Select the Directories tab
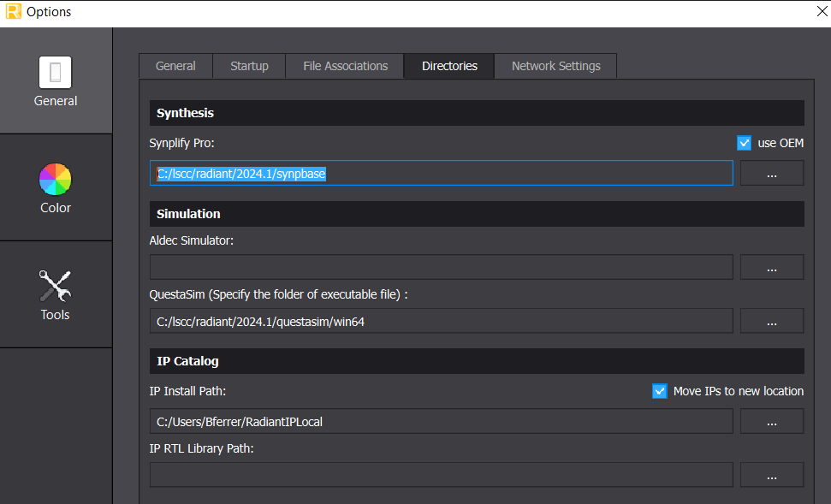Viewport: 831px width, 504px height. click(x=449, y=66)
